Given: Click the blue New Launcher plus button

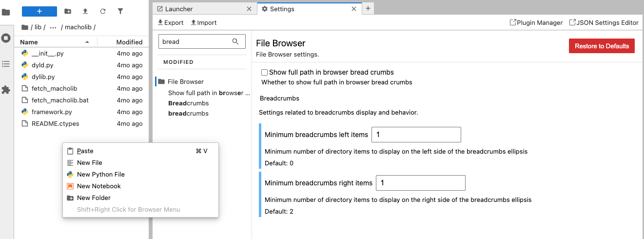Looking at the screenshot, I should pos(39,11).
